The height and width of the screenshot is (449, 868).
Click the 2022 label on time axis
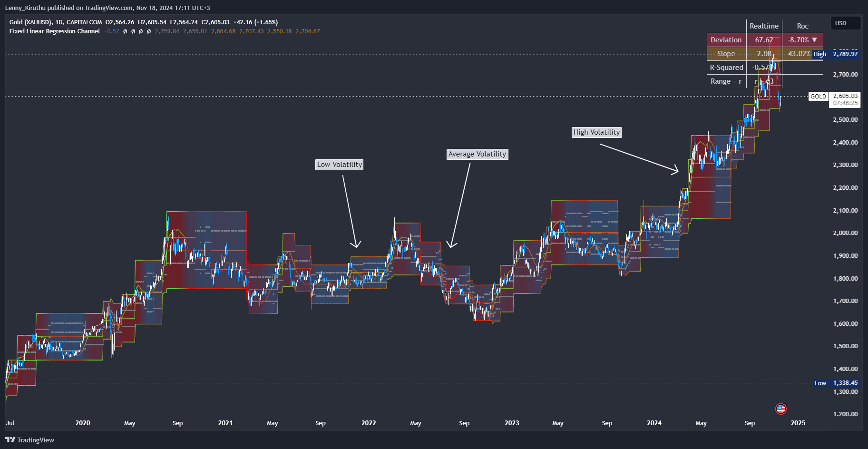point(369,423)
